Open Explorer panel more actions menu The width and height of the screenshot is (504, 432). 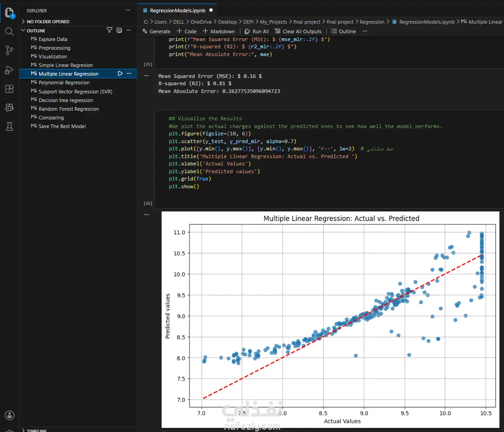click(x=128, y=10)
